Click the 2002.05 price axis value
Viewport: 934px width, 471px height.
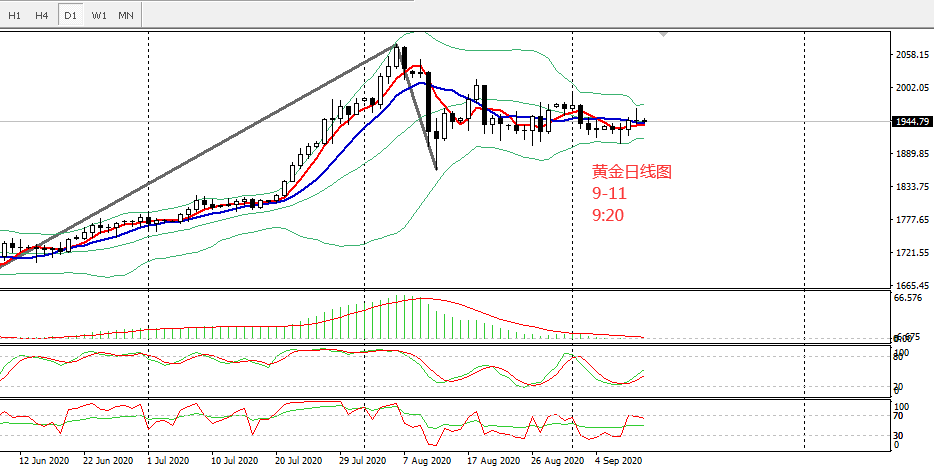click(x=912, y=88)
